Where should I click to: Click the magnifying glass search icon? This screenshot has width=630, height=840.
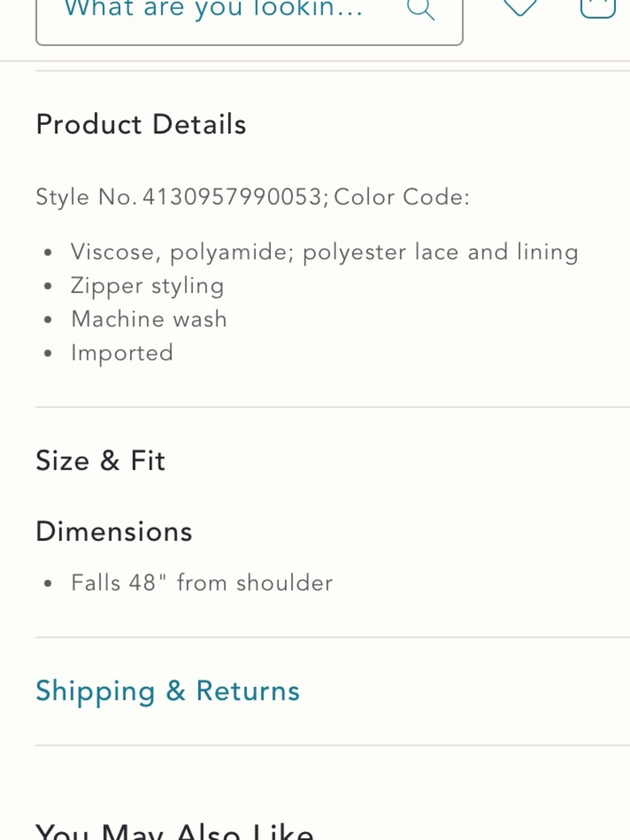click(x=420, y=9)
